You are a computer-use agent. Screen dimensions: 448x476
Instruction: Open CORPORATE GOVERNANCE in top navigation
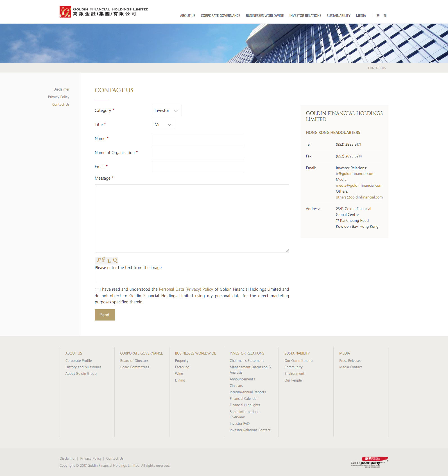coord(221,16)
